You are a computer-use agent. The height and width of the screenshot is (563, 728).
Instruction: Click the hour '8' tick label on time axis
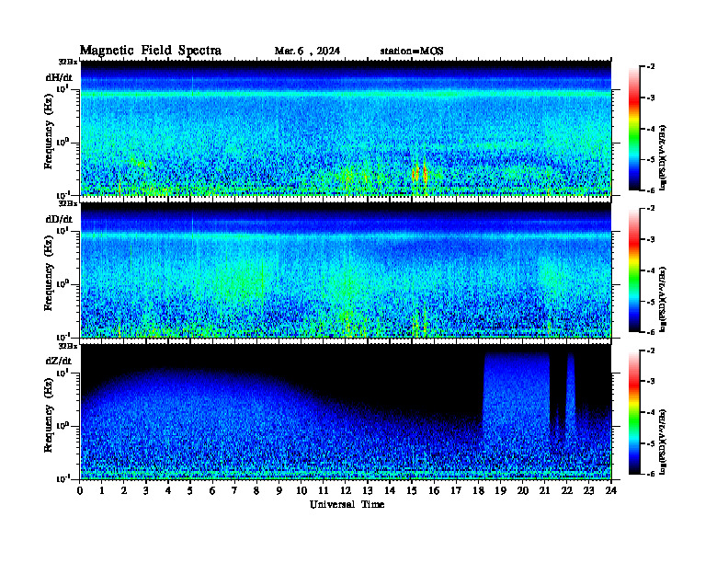[256, 491]
